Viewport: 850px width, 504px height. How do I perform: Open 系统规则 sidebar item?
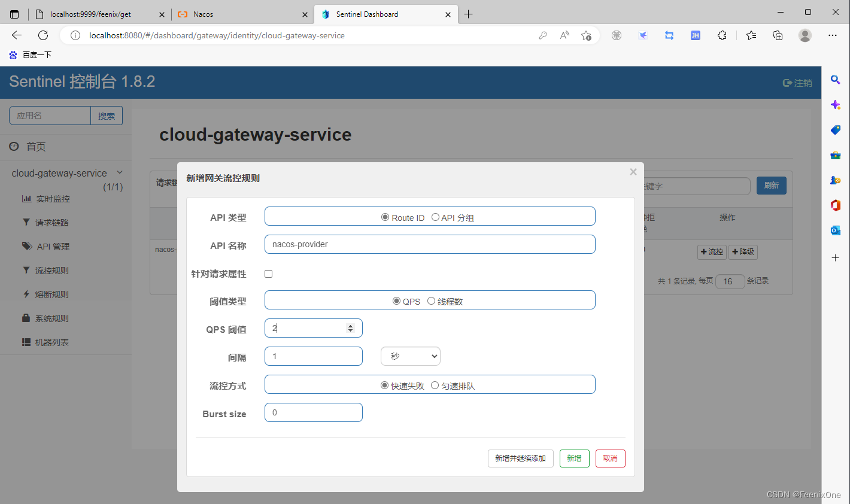(x=45, y=318)
